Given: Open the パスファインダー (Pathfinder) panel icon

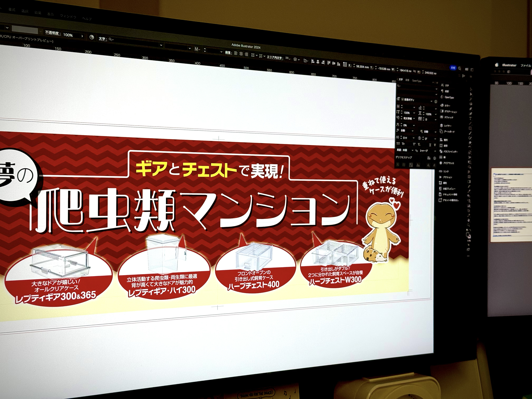Looking at the screenshot, I should click(x=441, y=151).
